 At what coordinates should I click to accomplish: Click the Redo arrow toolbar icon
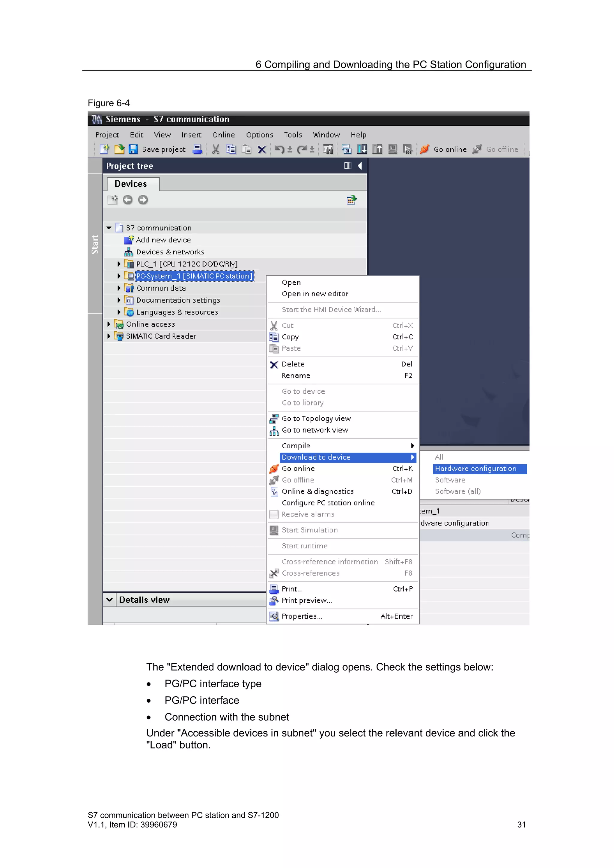(302, 149)
